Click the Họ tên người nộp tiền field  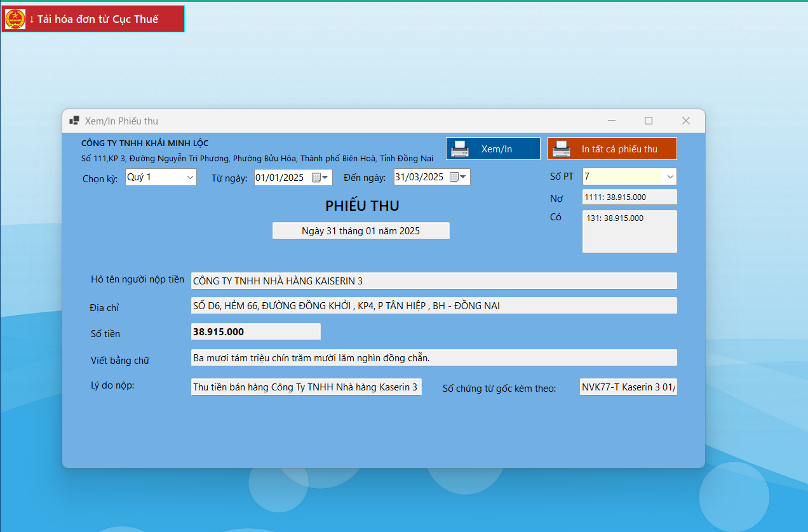[x=433, y=281]
